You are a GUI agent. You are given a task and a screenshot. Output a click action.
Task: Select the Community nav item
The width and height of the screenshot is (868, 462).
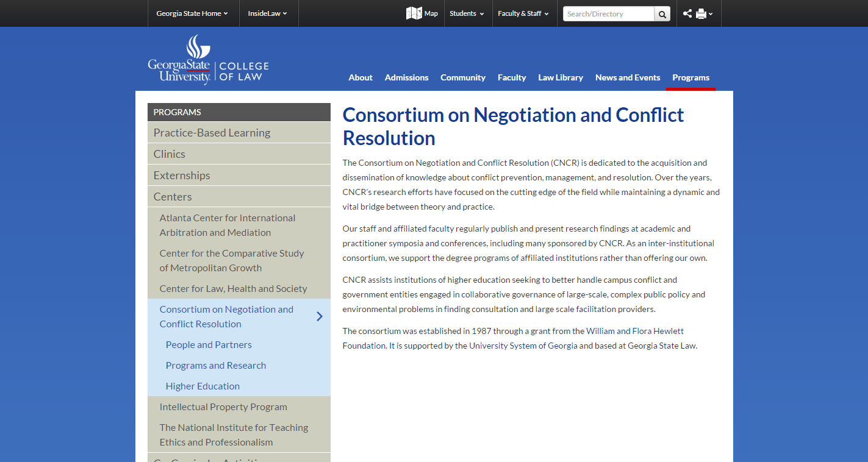(463, 77)
